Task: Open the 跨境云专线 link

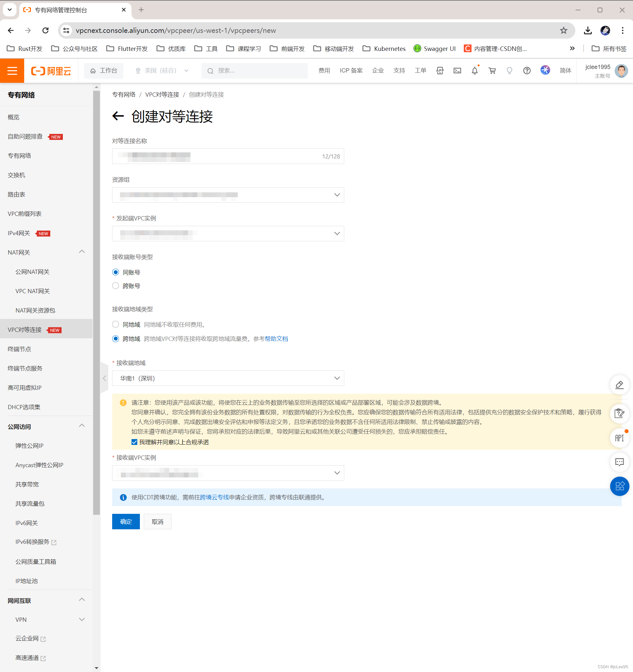Action: point(214,497)
